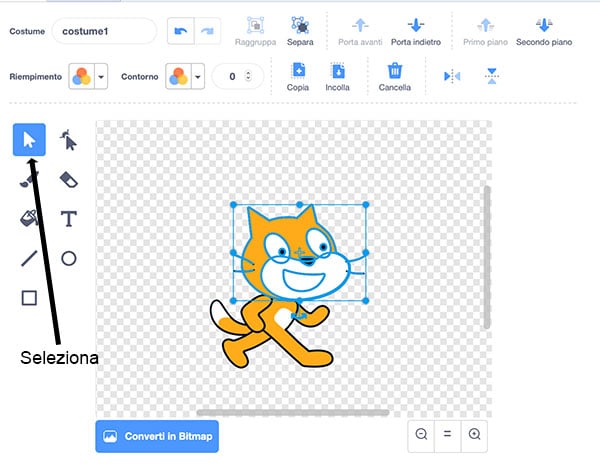Click the costume name input field
This screenshot has height=476, width=600.
(103, 31)
